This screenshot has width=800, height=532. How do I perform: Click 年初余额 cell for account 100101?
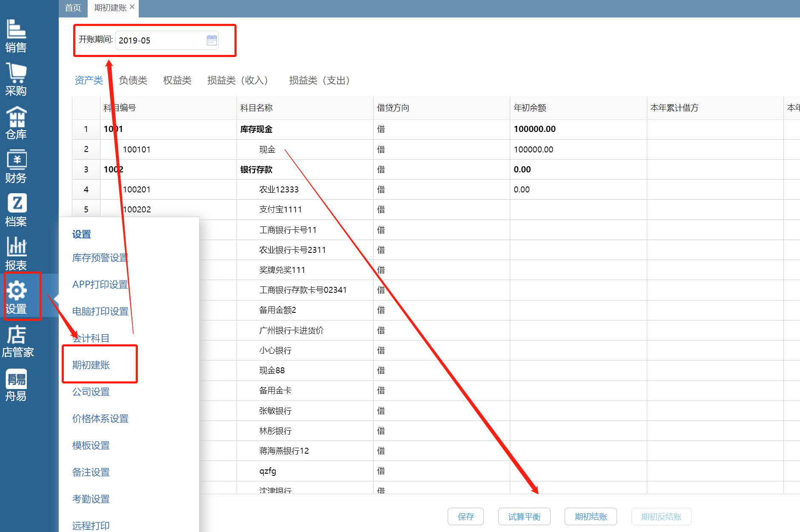coord(578,149)
